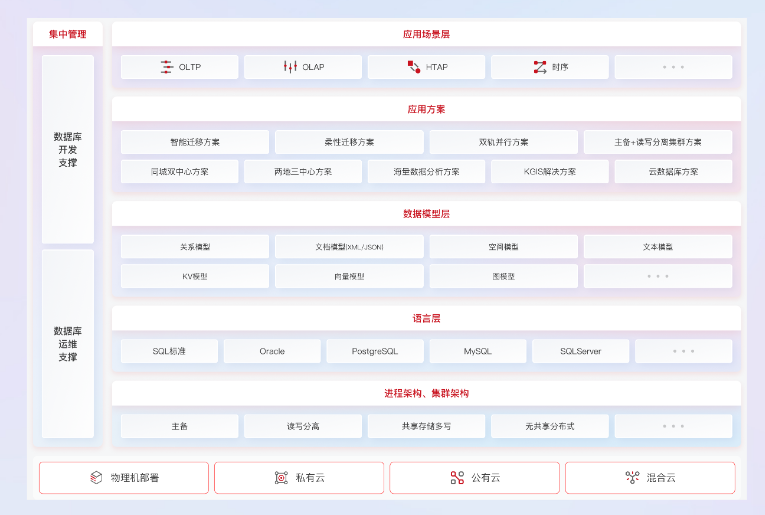Open the 智能迁移方案 box
This screenshot has width=765, height=515.
(195, 142)
